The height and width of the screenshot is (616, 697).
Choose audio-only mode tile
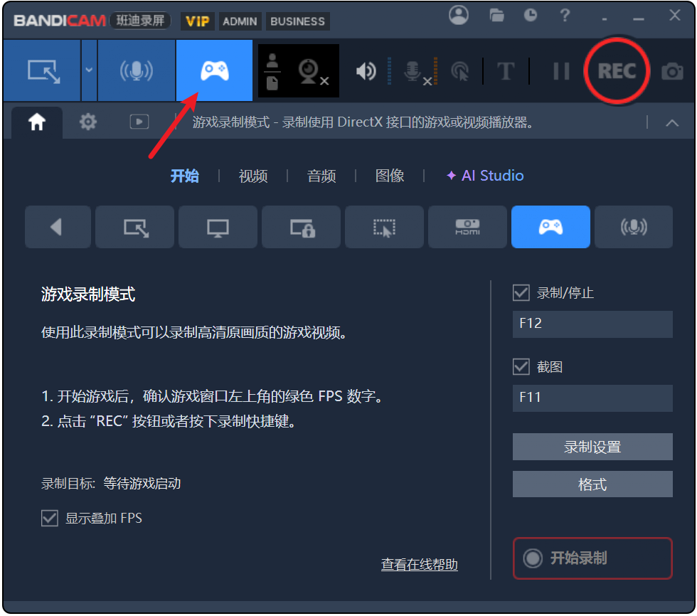(634, 227)
